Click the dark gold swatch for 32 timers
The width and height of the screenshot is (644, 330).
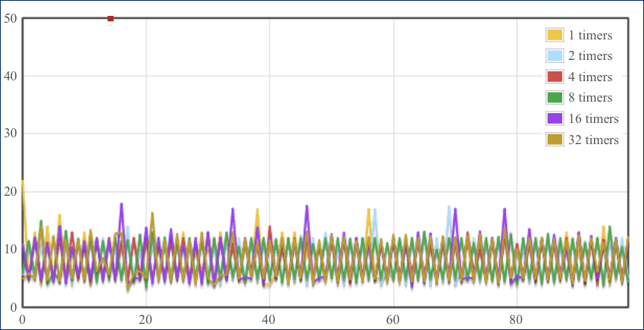554,140
